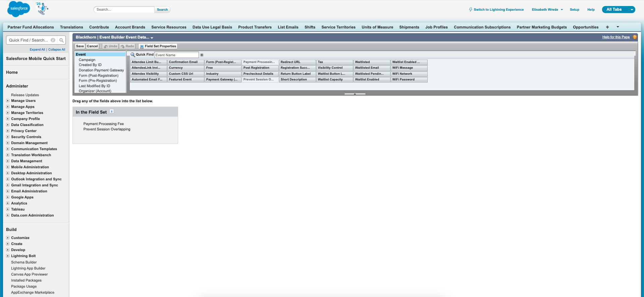
Task: Click the Astro mascot '25 icon
Action: 42,8
